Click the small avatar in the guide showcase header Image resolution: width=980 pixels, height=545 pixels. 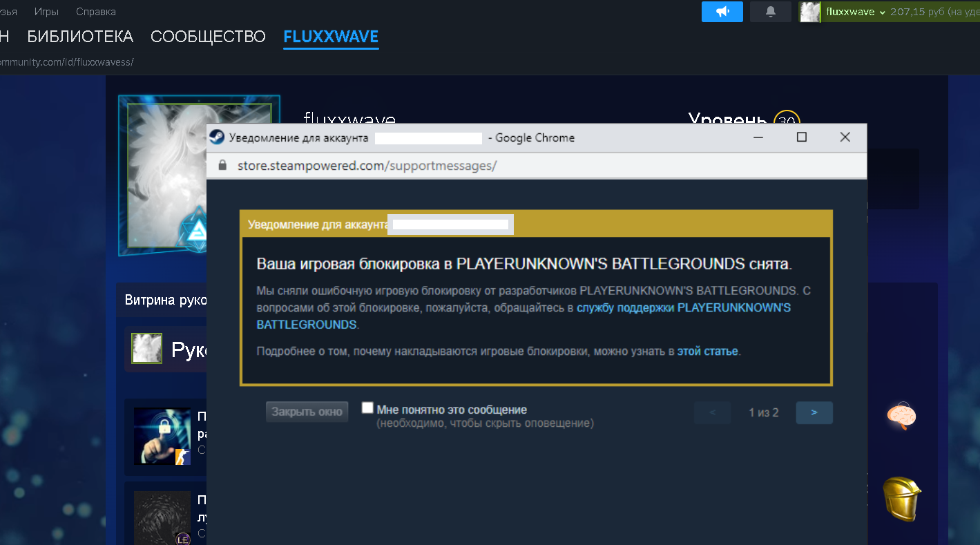[x=146, y=349]
